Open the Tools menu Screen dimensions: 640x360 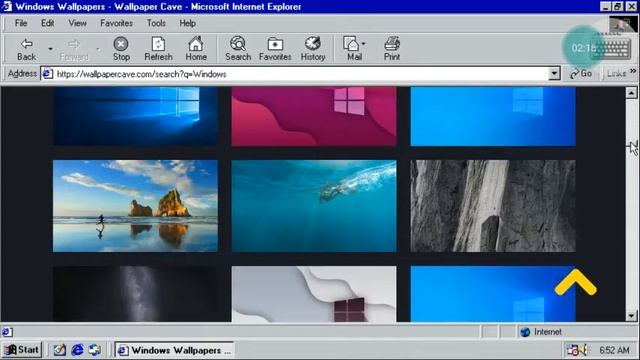(156, 23)
